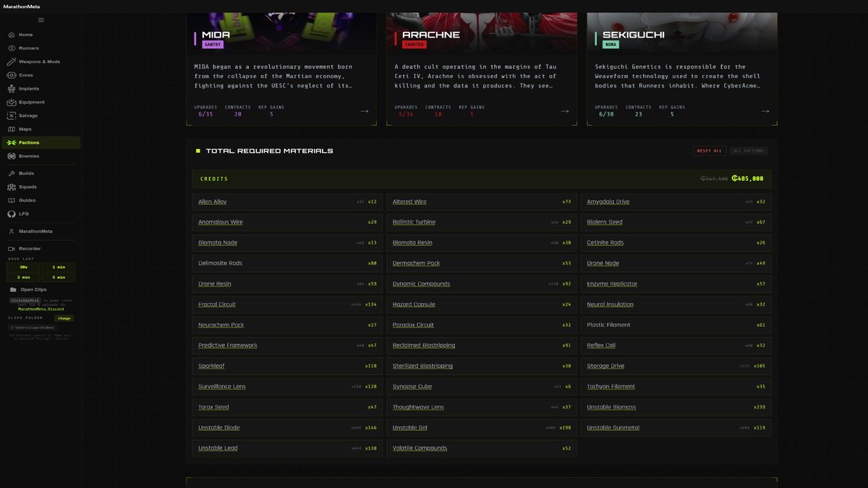Viewport: 868px width, 488px height.
Task: Save last 5 min clip
Action: point(59,277)
